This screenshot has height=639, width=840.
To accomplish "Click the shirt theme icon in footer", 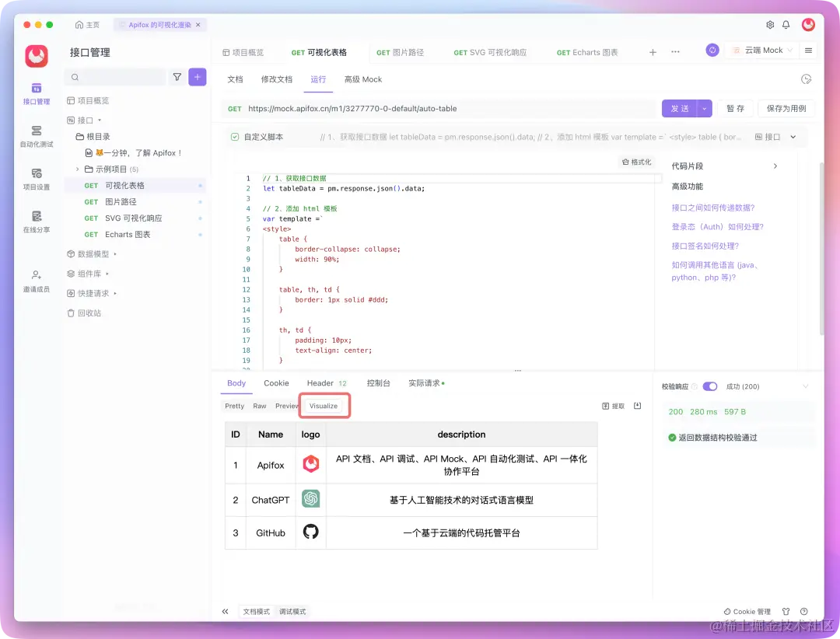I will [x=786, y=611].
